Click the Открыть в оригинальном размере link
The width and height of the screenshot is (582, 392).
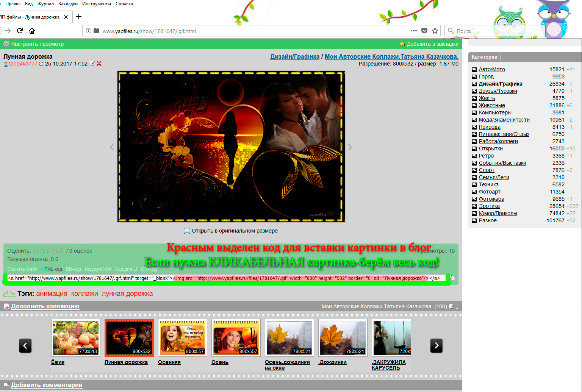point(234,231)
